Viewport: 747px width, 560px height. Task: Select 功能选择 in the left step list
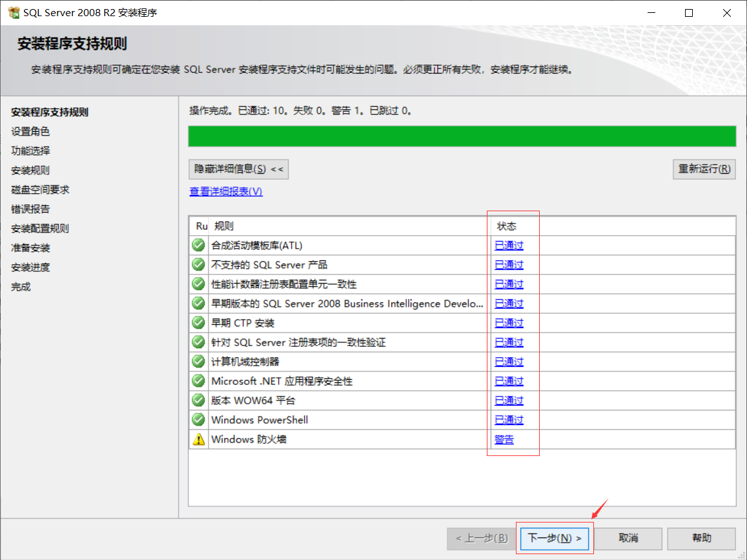(x=30, y=151)
